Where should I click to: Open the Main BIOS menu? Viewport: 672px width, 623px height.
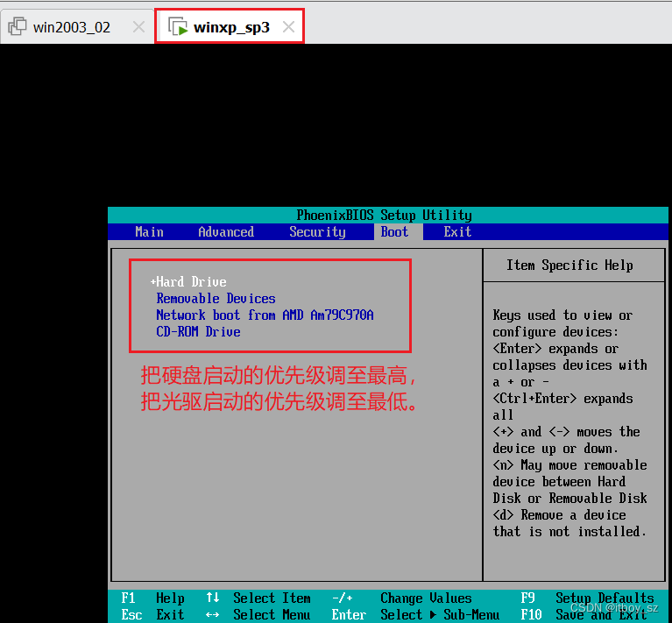[x=149, y=232]
